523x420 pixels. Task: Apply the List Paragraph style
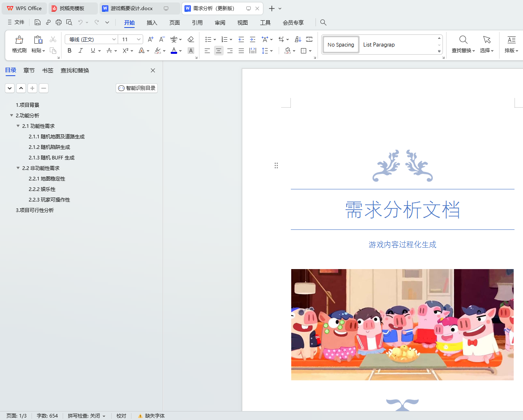click(x=379, y=45)
